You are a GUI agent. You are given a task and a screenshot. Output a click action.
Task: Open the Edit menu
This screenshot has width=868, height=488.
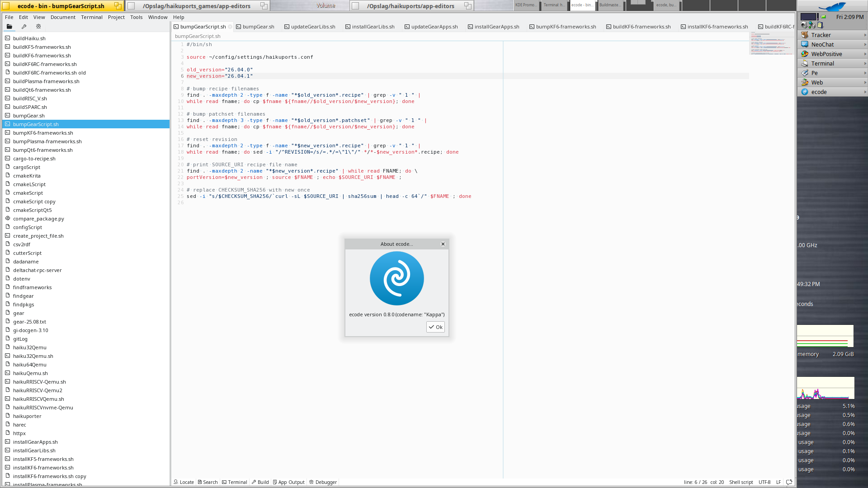tap(24, 17)
